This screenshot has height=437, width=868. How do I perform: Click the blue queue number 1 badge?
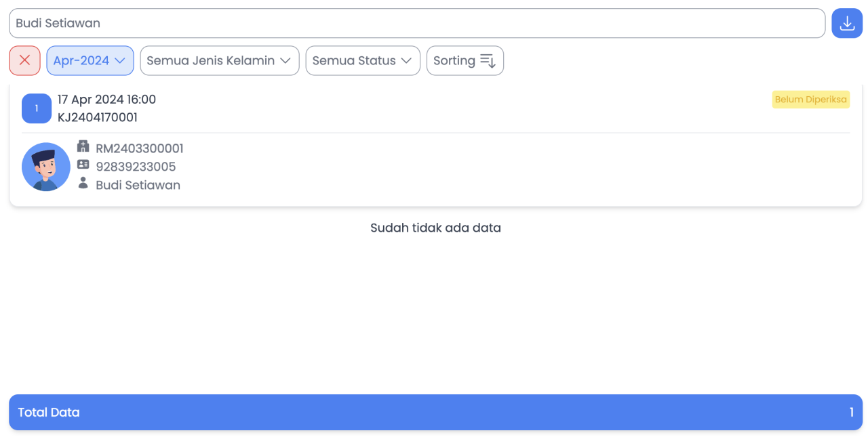point(37,108)
